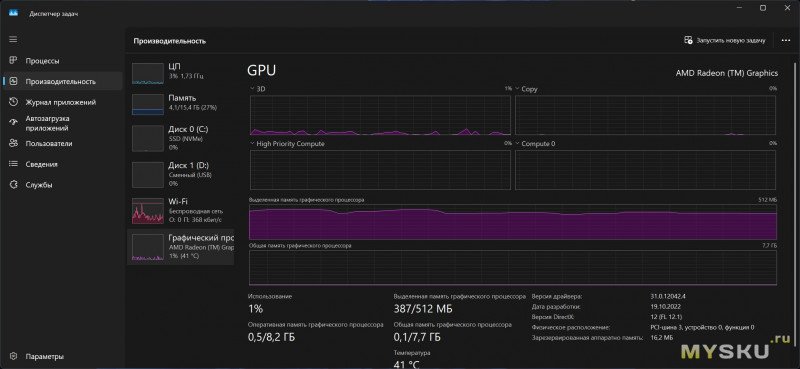Select the Производительность tab in sidebar

click(x=63, y=81)
